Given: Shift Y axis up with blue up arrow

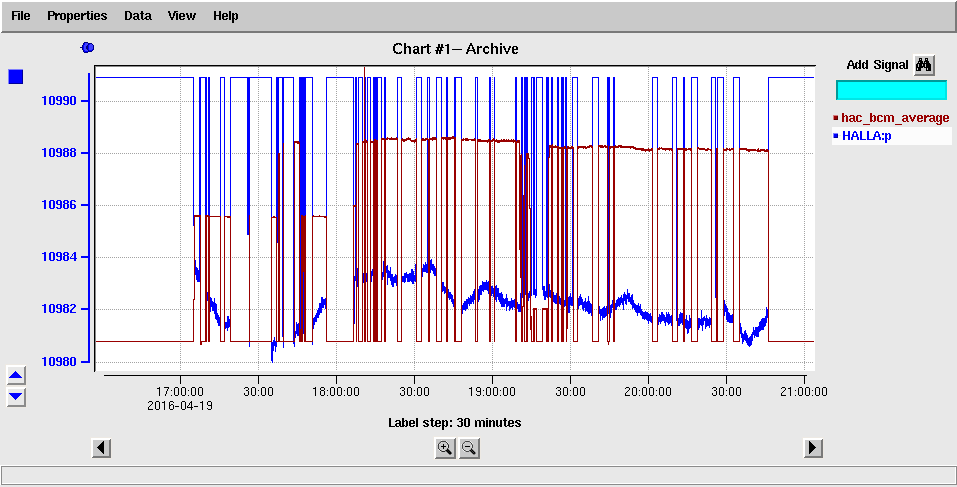Looking at the screenshot, I should pyautogui.click(x=16, y=375).
